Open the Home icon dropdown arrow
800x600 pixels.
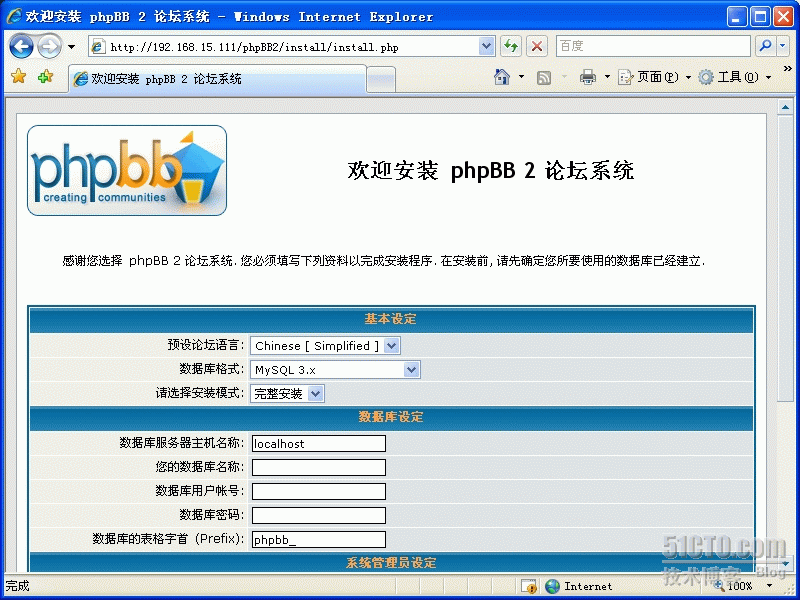click(521, 77)
